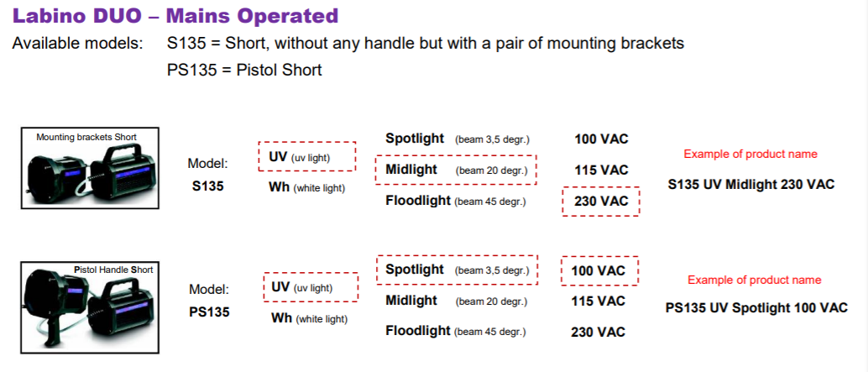868x372 pixels.
Task: Pick the boxed 230 VAC for S135
Action: click(x=601, y=202)
